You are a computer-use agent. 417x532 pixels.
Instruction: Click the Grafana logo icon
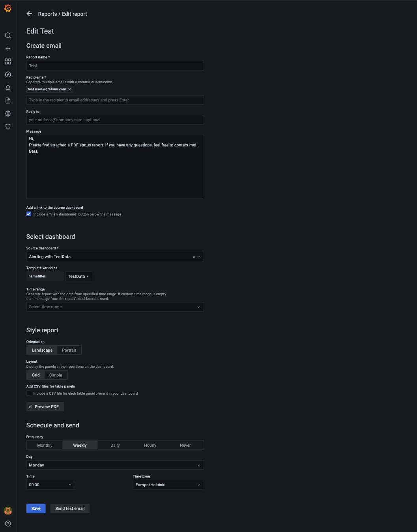pyautogui.click(x=8, y=8)
